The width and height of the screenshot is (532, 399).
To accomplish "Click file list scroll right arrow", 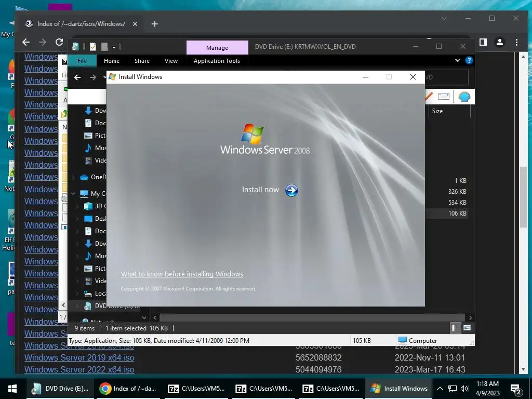I will 470,317.
